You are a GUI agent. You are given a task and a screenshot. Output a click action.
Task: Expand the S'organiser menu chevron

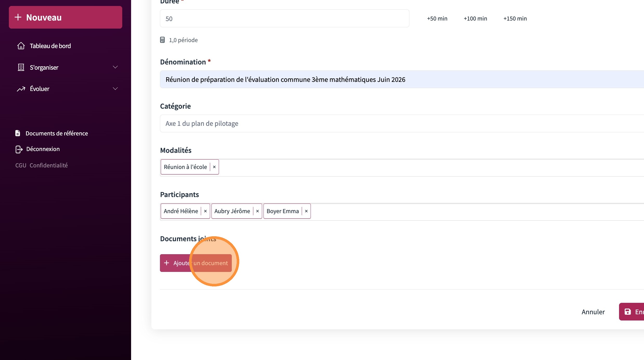click(x=115, y=67)
